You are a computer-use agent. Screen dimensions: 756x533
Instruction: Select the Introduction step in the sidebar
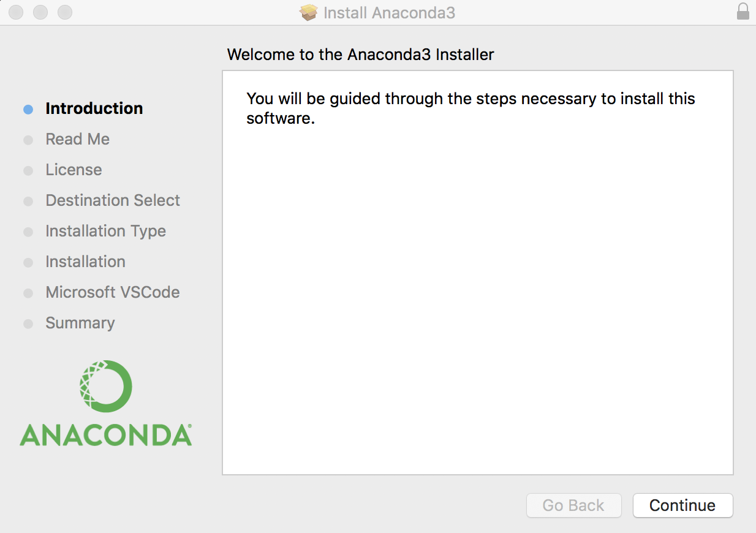point(94,108)
